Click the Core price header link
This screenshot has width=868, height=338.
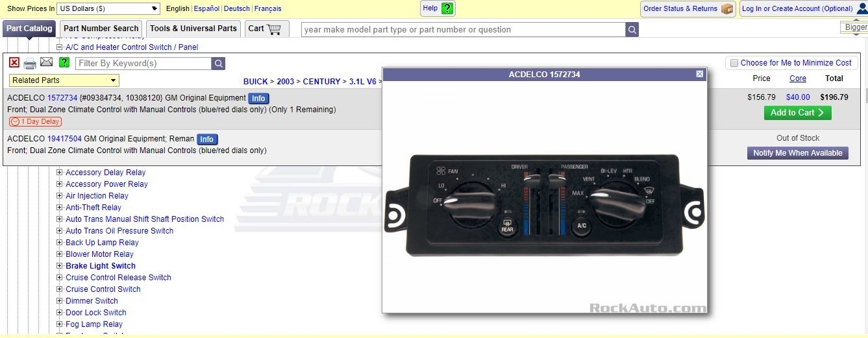point(798,78)
